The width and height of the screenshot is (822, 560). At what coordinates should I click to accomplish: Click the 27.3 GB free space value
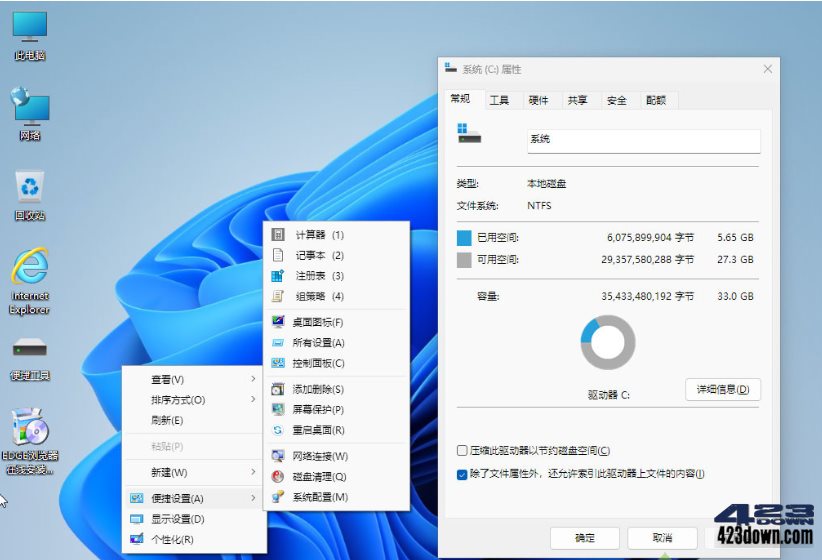point(736,260)
